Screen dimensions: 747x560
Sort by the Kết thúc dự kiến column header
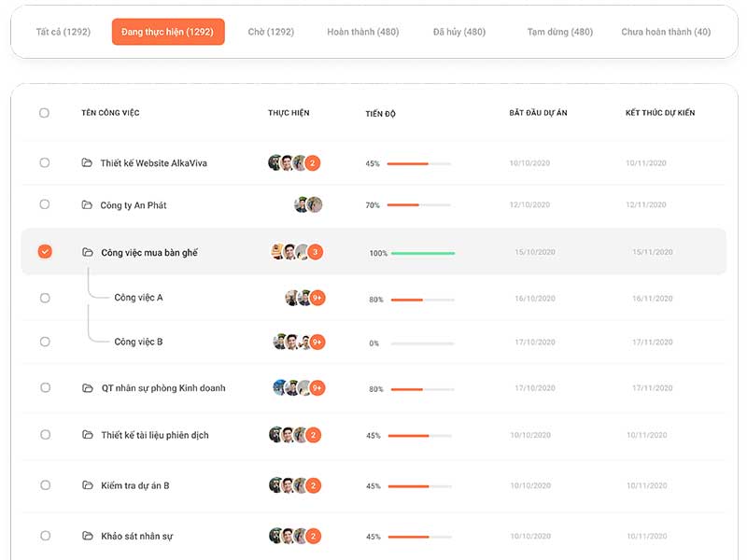(660, 113)
